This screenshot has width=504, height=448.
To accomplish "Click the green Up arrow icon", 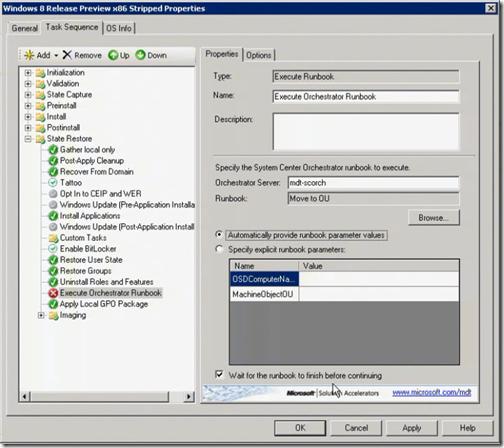I will coord(113,55).
